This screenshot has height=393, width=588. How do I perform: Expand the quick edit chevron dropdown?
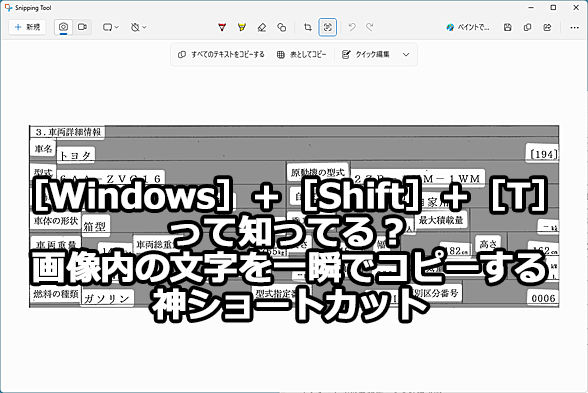(x=406, y=54)
